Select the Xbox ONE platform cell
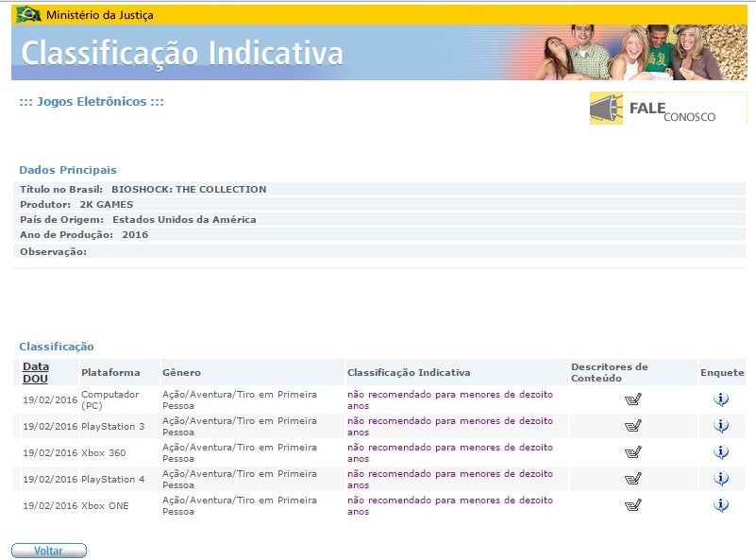756x560 pixels. pyautogui.click(x=105, y=506)
